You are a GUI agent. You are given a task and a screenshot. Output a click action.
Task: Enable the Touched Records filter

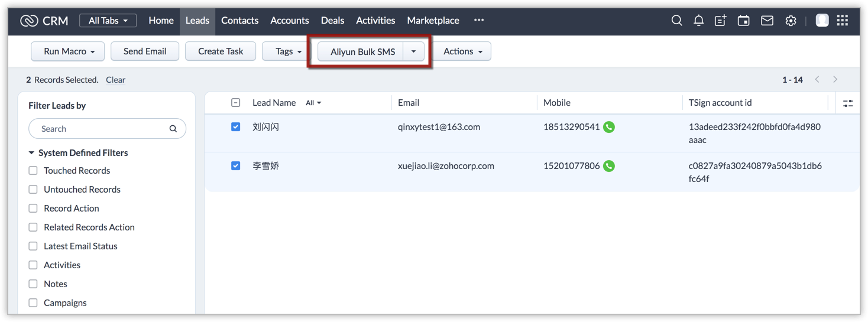coord(33,171)
